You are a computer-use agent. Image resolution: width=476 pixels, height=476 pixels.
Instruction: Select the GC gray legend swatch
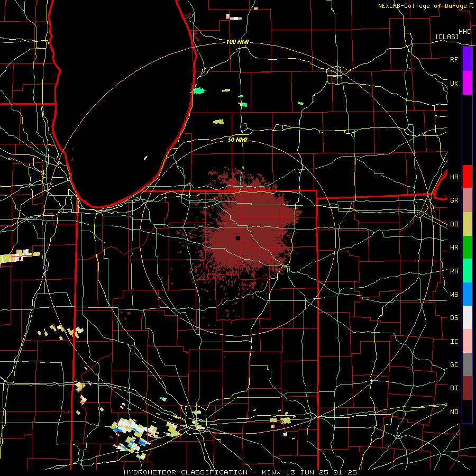[x=467, y=364]
